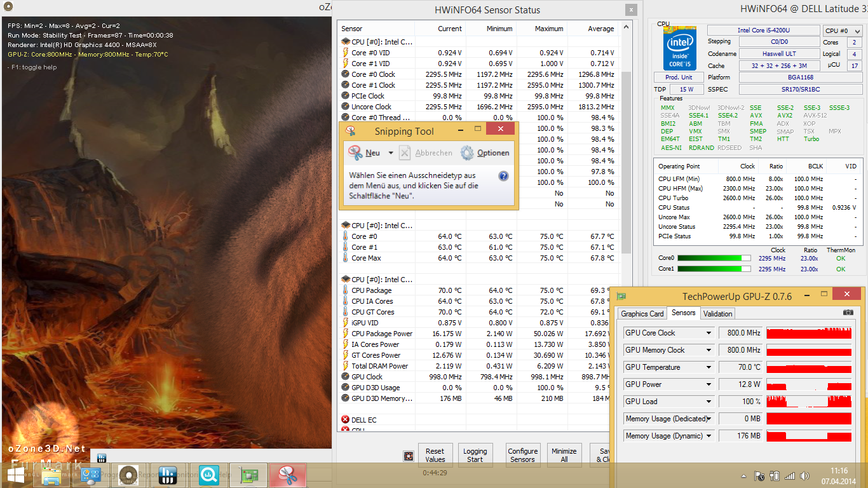
Task: Open the Snipping Tool help icon
Action: (x=503, y=176)
